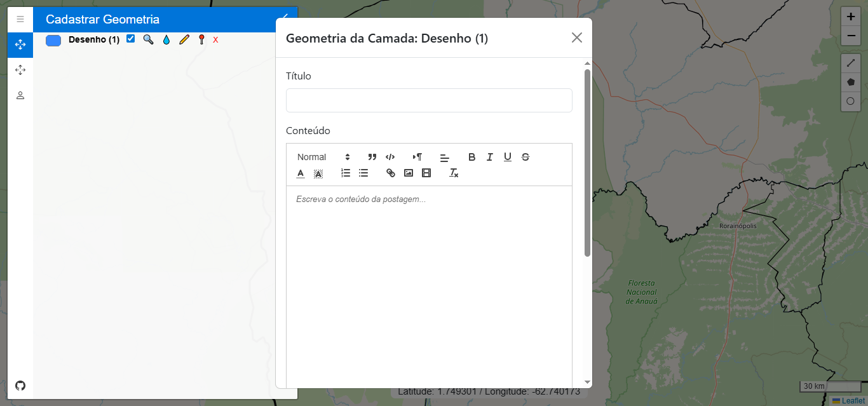Click the blue Desenho (1) color swatch

click(x=53, y=40)
